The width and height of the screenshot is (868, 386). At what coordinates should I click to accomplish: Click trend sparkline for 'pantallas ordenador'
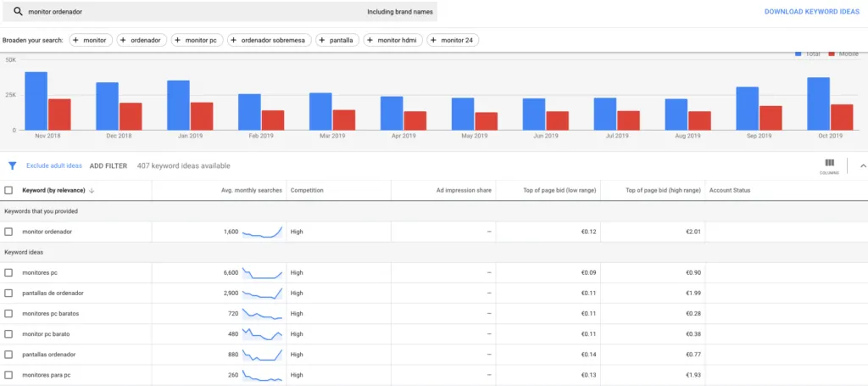[x=263, y=355]
